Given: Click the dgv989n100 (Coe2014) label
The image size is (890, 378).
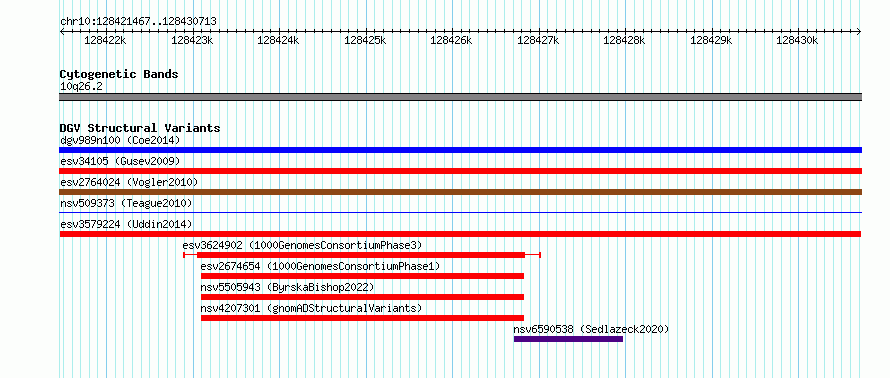Looking at the screenshot, I should [120, 140].
